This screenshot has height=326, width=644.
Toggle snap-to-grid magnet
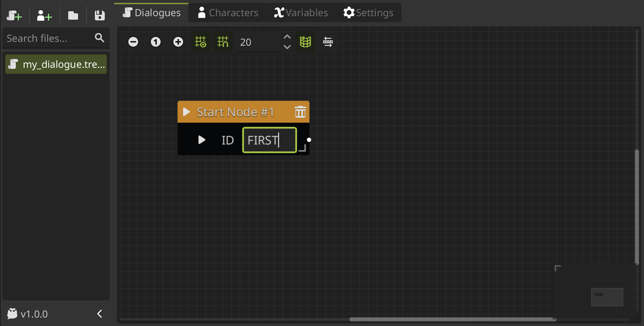point(223,41)
